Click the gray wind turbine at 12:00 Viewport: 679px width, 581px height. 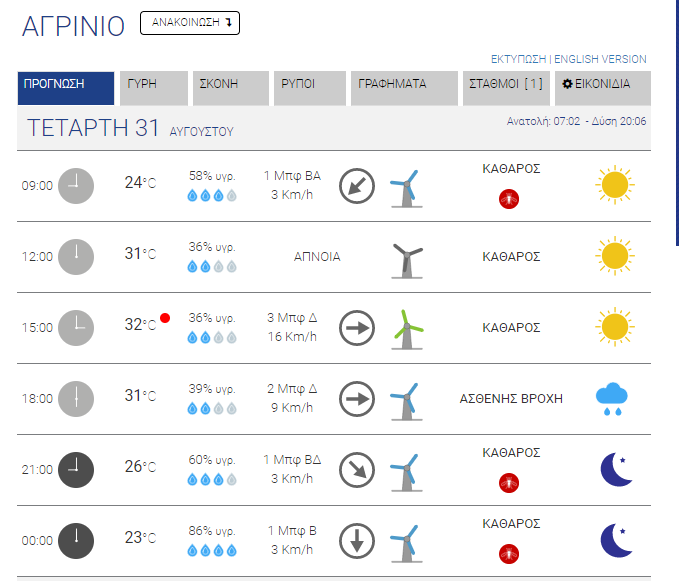coord(406,258)
